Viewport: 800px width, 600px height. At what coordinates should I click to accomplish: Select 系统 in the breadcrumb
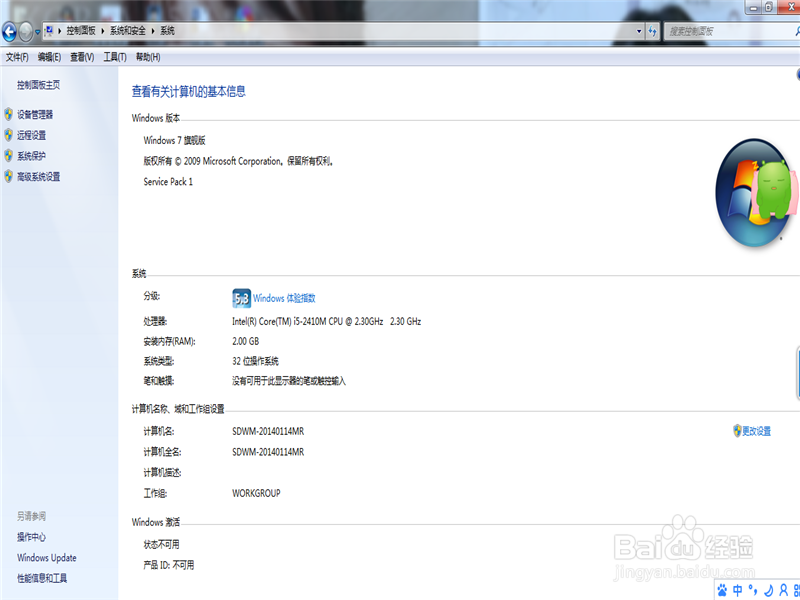pyautogui.click(x=167, y=31)
